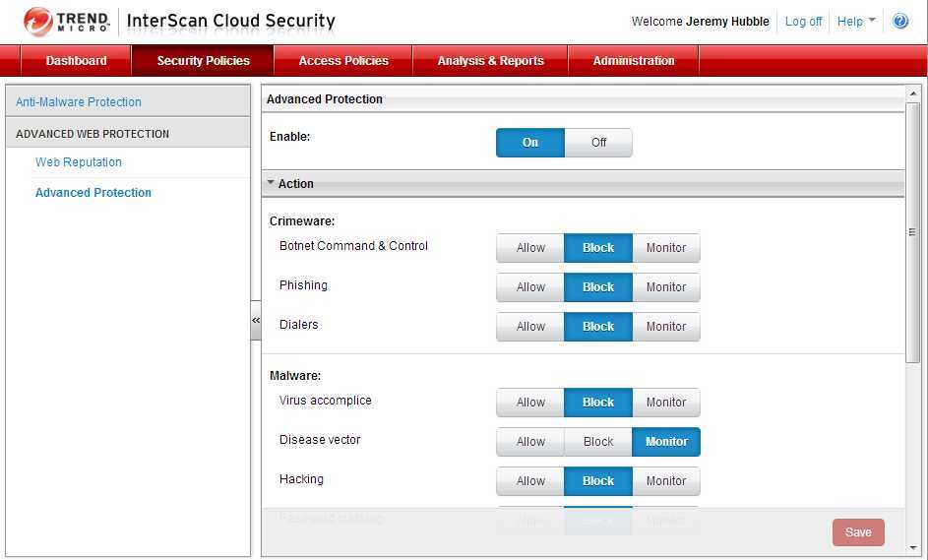Set Botnet Command & Control to Monitor
Viewport: 928px width, 560px height.
pyautogui.click(x=666, y=248)
